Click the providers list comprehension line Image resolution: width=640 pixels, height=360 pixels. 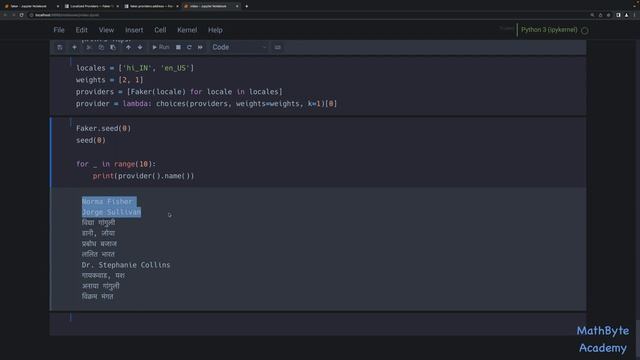tap(179, 92)
